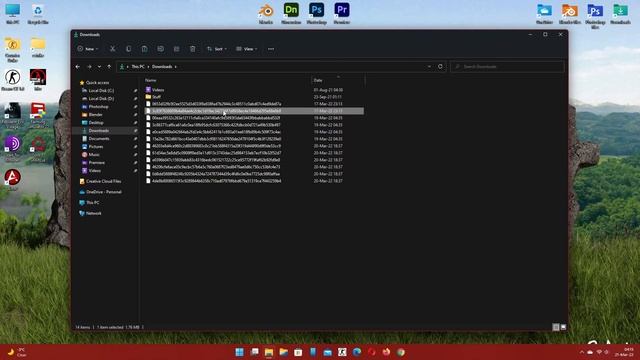Open Music in sidebar
Screen dimensions: 640x360
coord(94,155)
